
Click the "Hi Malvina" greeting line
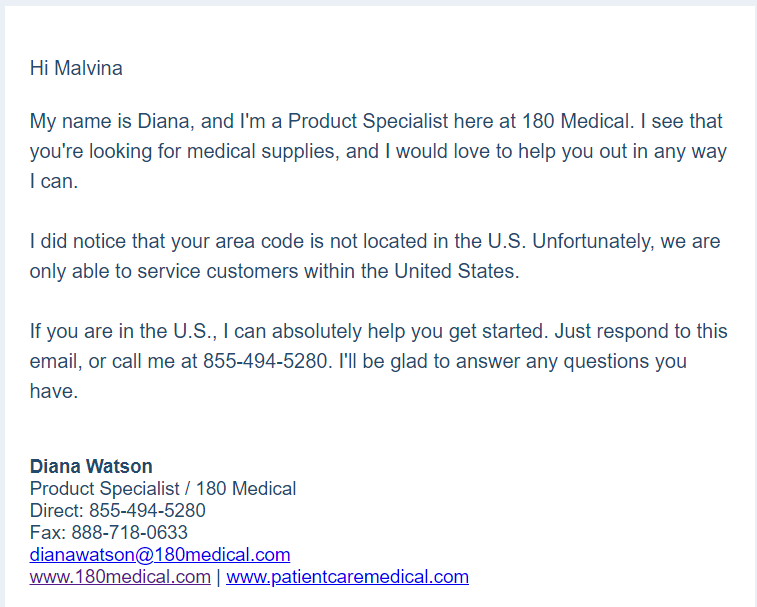(x=76, y=68)
